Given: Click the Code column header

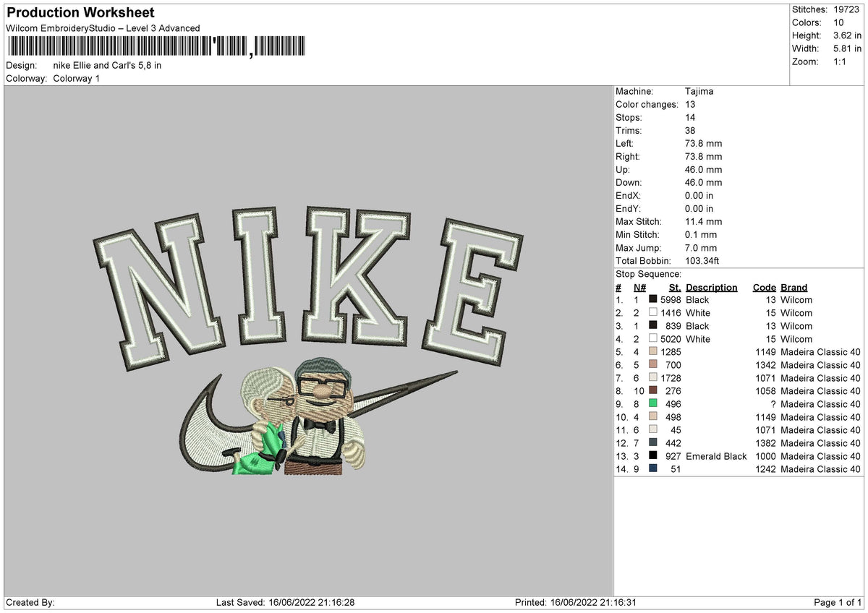Looking at the screenshot, I should point(764,288).
